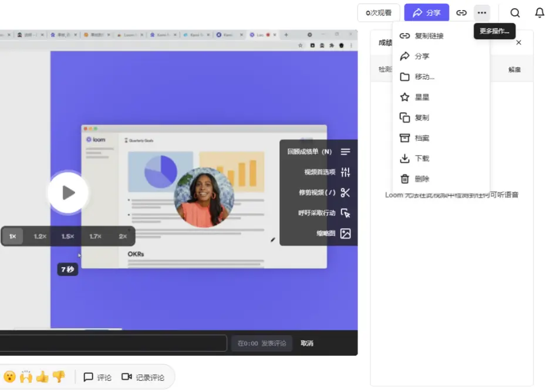
Task: Open the more actions three-dot menu
Action: pyautogui.click(x=482, y=13)
